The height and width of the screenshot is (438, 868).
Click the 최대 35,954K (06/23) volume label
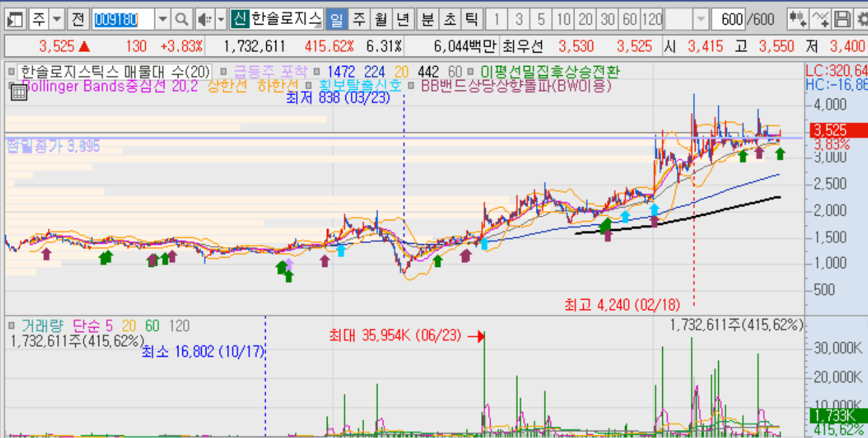[395, 335]
